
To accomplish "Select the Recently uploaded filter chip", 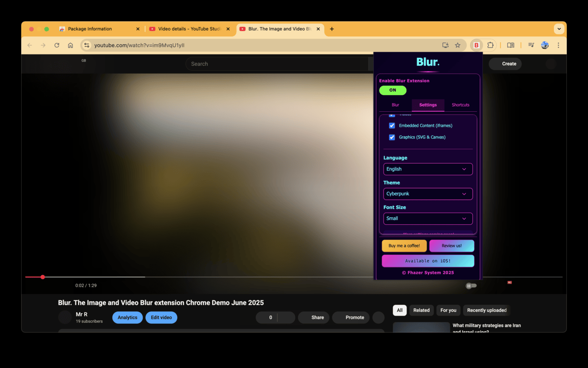I will [x=486, y=310].
